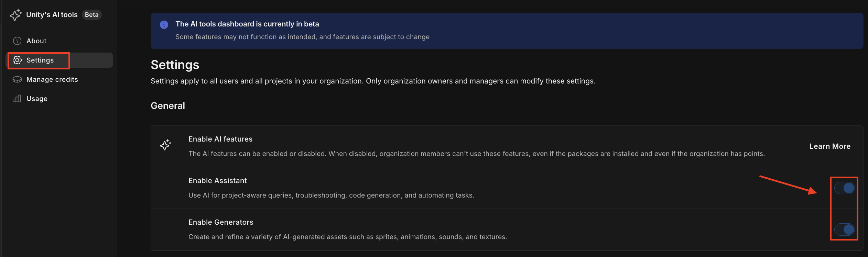Screen dimensions: 868x257
Task: Click the 'Settings apply to all users' paragraph
Action: (x=373, y=81)
